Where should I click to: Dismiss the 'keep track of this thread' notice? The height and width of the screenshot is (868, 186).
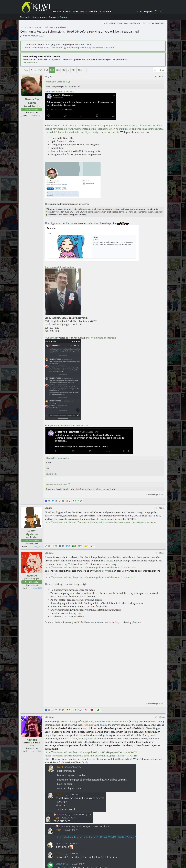pos(162,56)
